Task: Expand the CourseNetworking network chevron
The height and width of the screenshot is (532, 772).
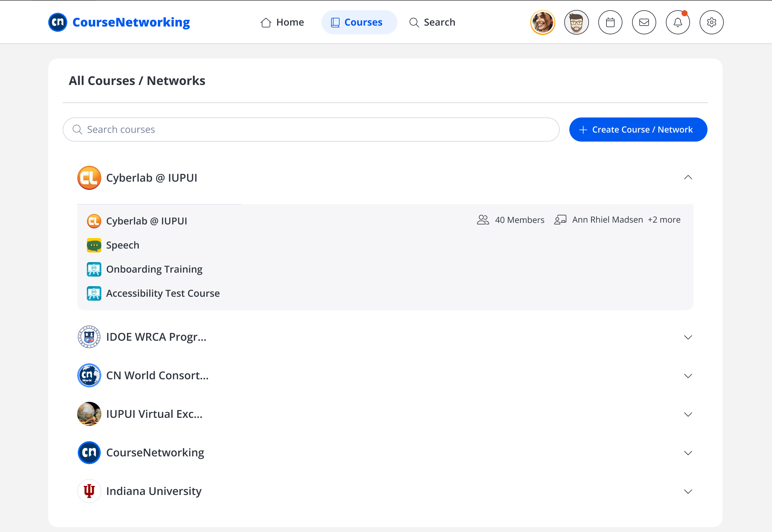Action: coord(688,453)
